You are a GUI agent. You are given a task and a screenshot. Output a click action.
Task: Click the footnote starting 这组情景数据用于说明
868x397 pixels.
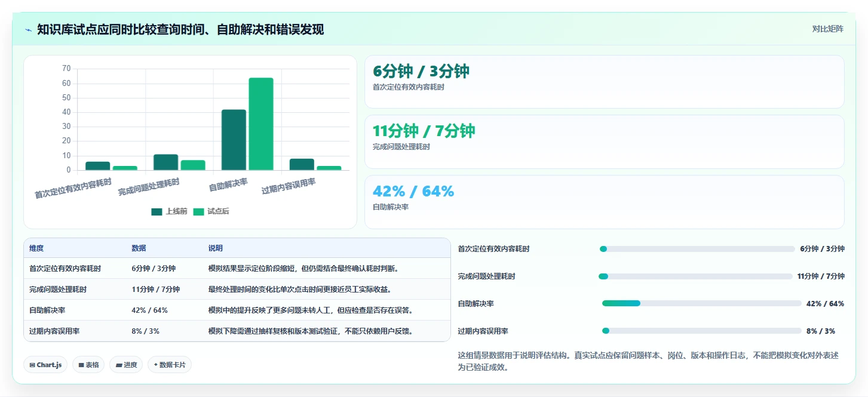pyautogui.click(x=648, y=361)
